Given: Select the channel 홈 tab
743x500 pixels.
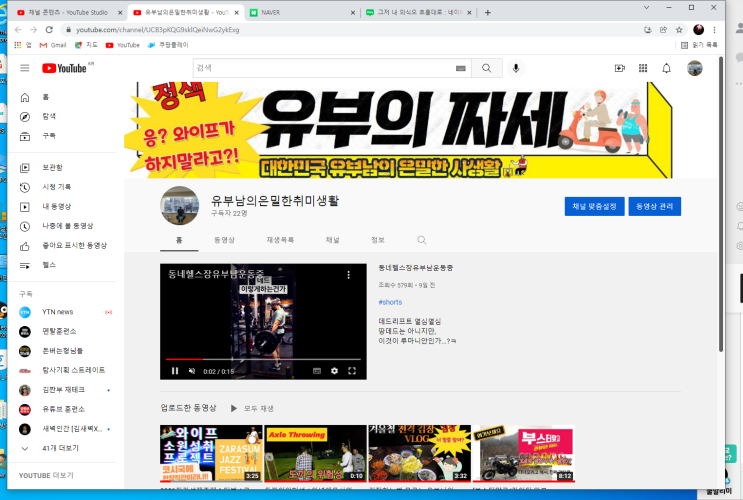Looking at the screenshot, I should click(179, 240).
